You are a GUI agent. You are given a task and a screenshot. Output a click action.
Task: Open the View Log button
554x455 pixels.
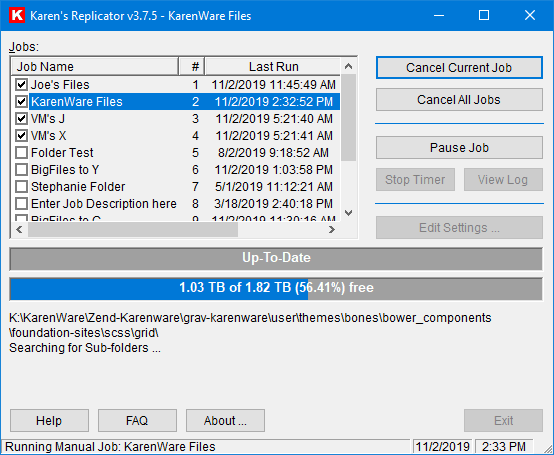coord(503,180)
